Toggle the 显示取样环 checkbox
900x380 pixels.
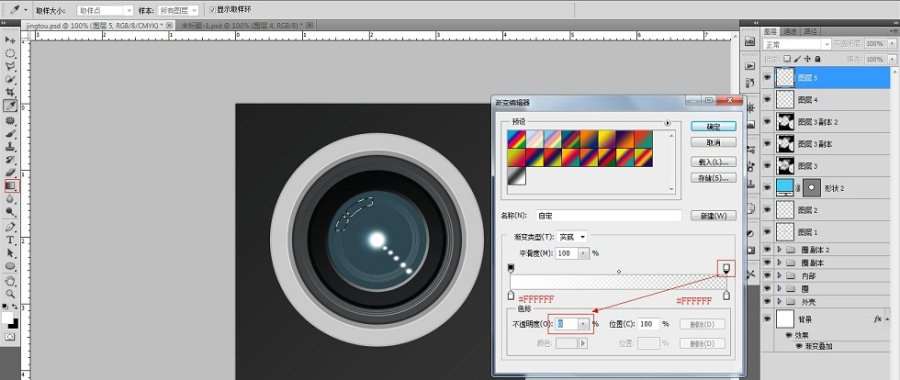[212, 10]
